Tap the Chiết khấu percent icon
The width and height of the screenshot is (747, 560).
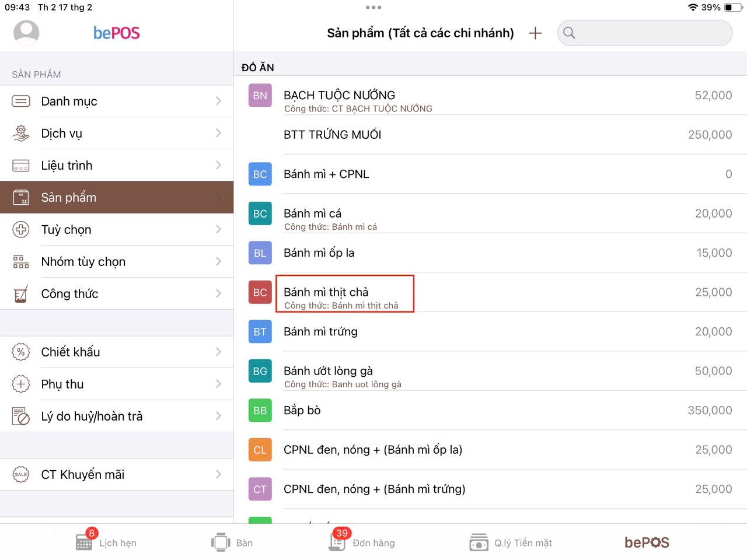pyautogui.click(x=21, y=352)
